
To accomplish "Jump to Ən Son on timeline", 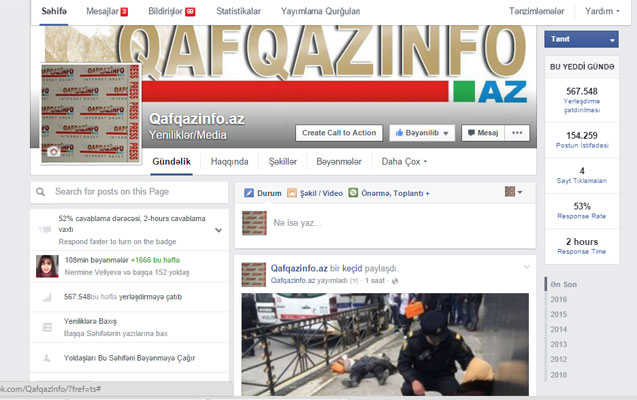I will point(563,284).
